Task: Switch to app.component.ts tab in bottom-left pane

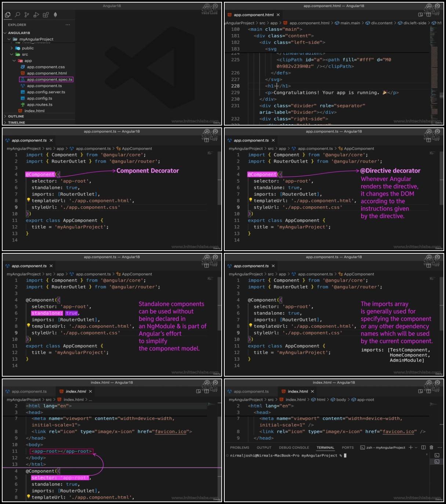Action: [29, 391]
